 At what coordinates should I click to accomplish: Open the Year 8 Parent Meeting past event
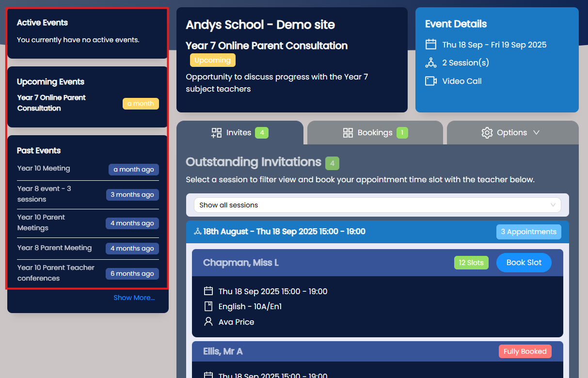[54, 248]
